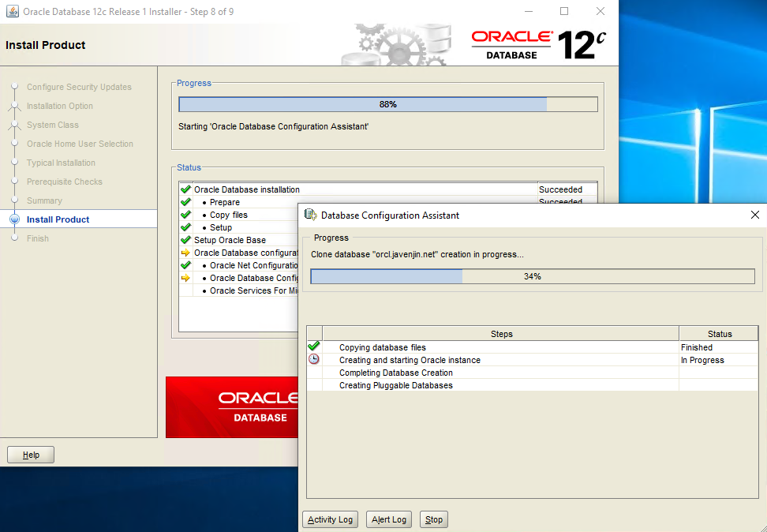This screenshot has height=532, width=767.
Task: Click the Database Configuration Assistant title icon
Action: 311,215
